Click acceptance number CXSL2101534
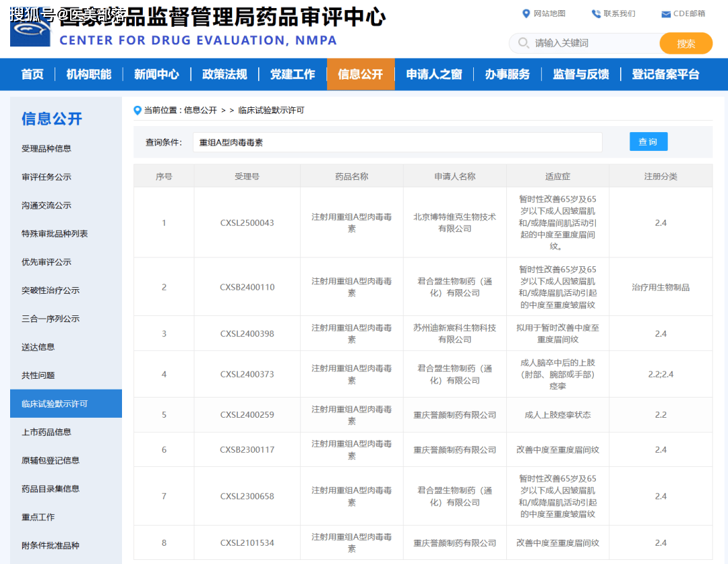The width and height of the screenshot is (728, 564). point(247,542)
